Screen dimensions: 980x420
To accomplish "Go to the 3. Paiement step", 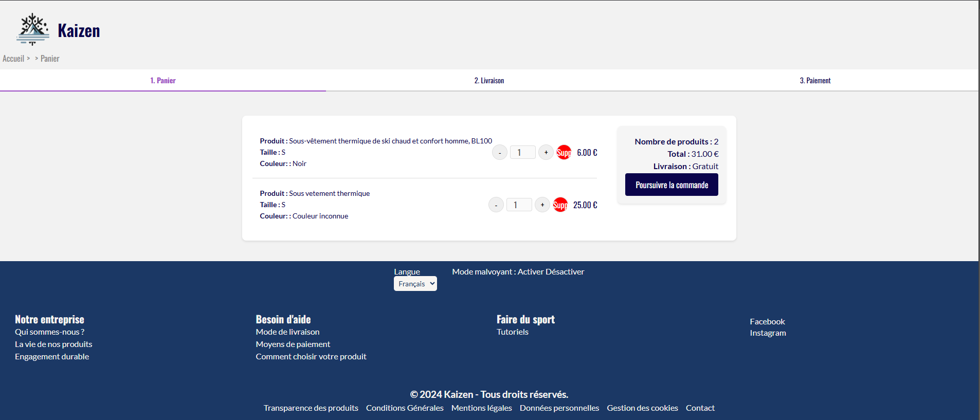I will [x=814, y=81].
